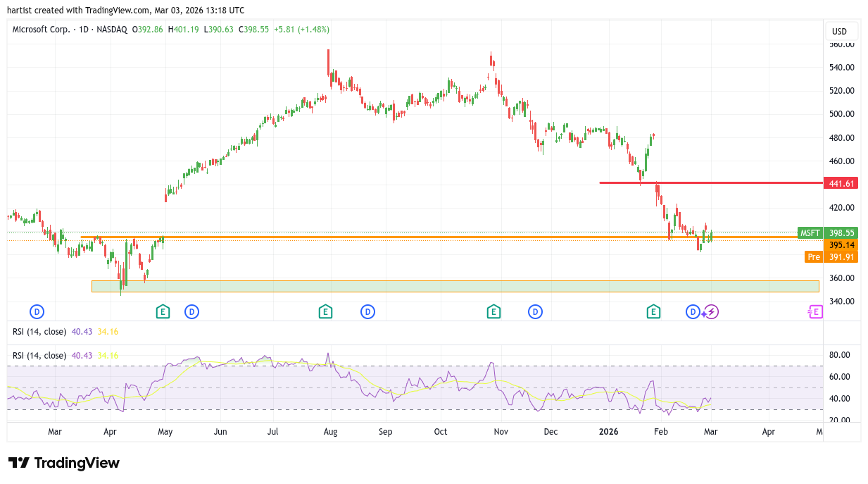Show the late October earnings marker

point(493,311)
